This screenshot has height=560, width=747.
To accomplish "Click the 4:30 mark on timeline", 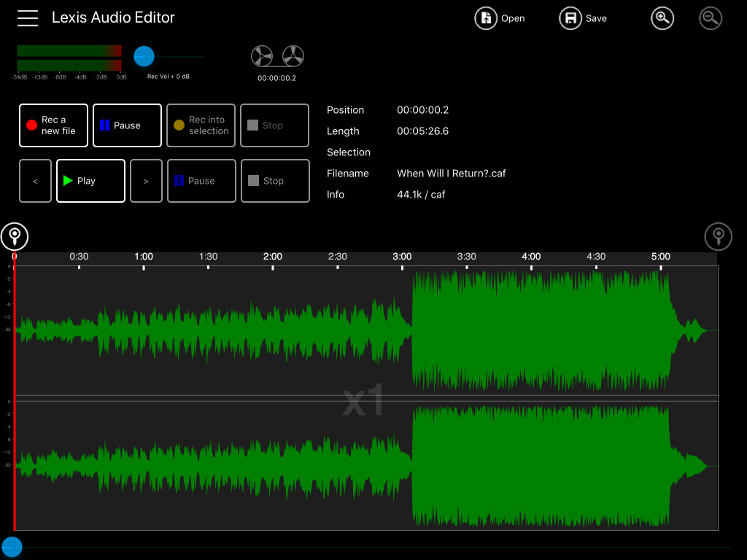I will tap(596, 257).
